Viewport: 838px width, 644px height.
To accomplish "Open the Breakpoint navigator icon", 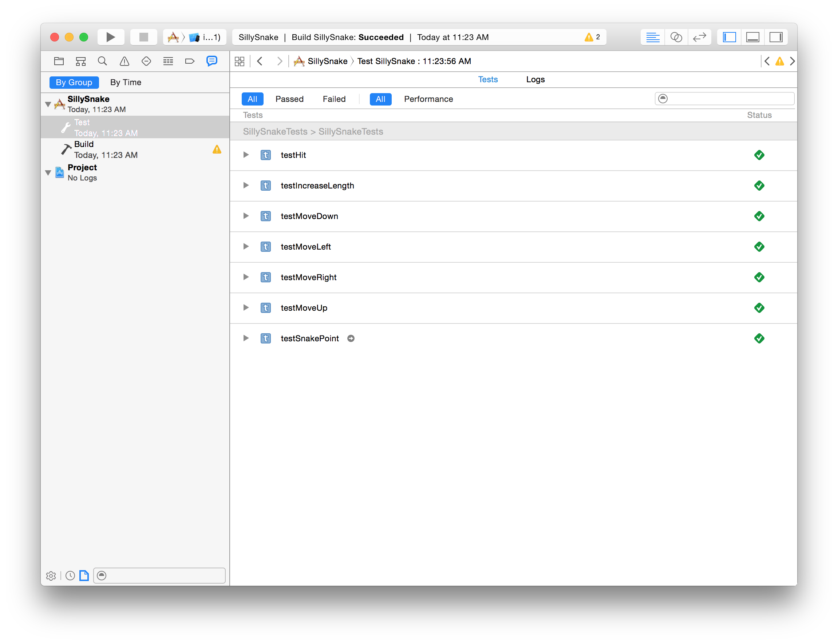I will [x=190, y=61].
